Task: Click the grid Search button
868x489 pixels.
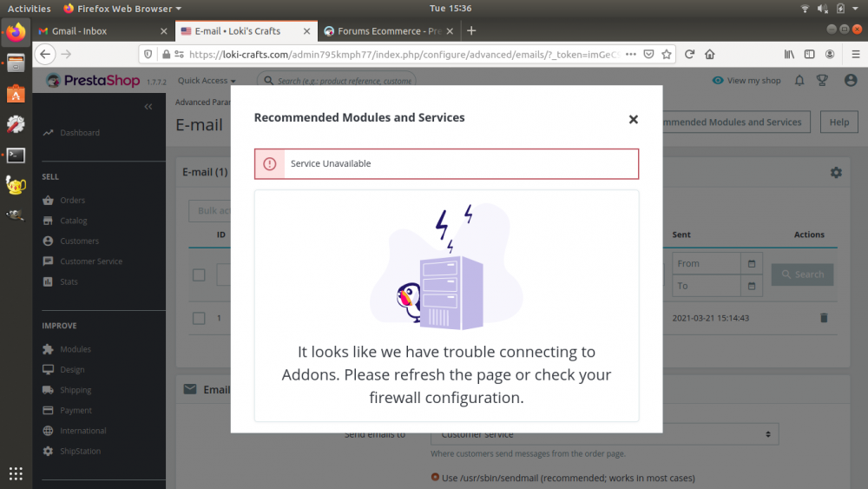Action: (802, 274)
